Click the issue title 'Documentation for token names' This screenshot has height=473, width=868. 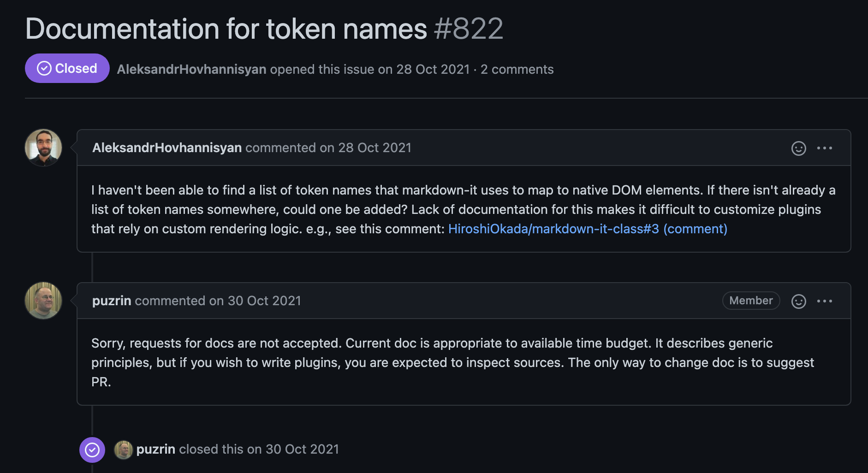(226, 29)
